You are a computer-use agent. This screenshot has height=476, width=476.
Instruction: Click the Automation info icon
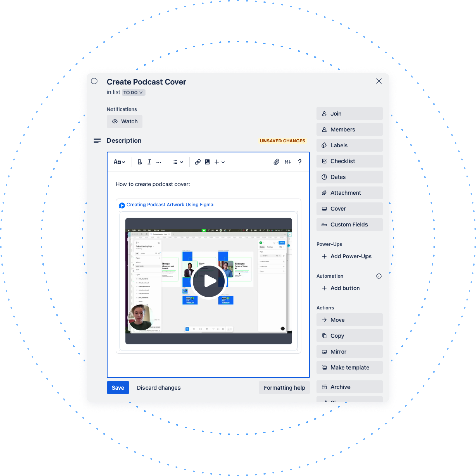click(379, 276)
